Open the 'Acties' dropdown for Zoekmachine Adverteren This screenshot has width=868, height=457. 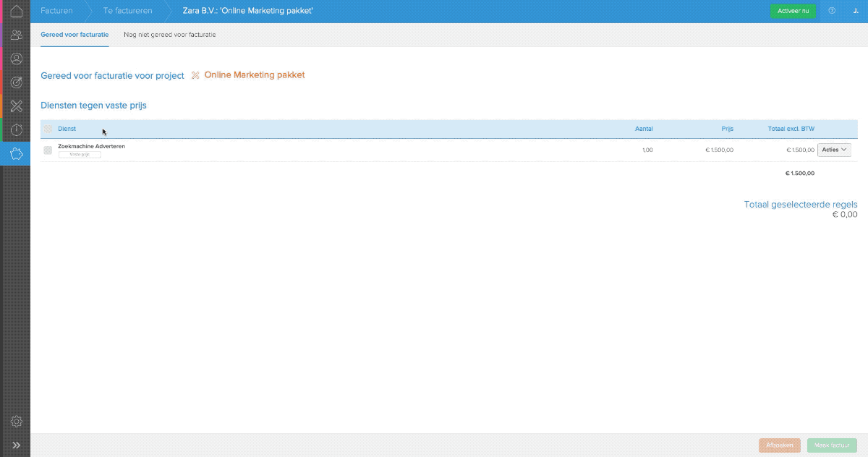(x=834, y=150)
